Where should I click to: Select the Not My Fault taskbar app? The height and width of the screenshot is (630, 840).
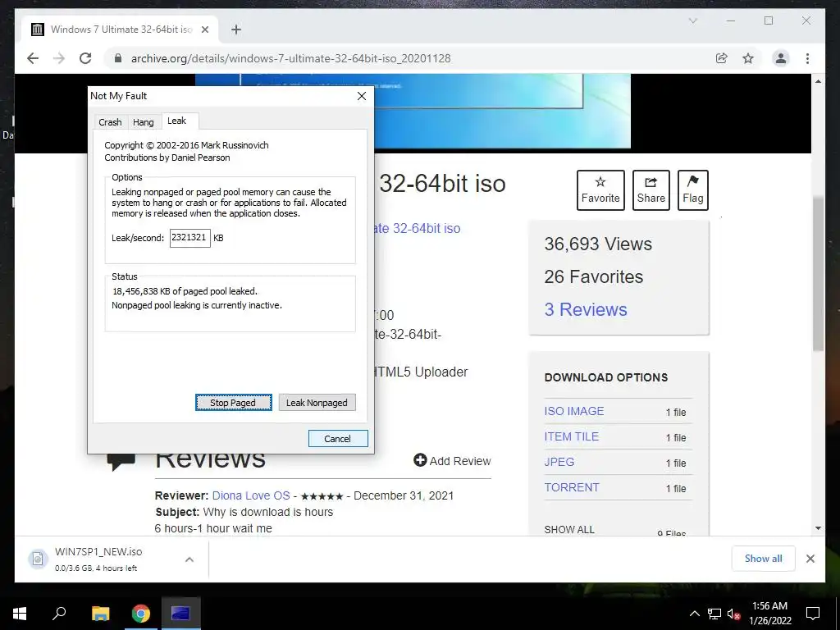tap(181, 614)
